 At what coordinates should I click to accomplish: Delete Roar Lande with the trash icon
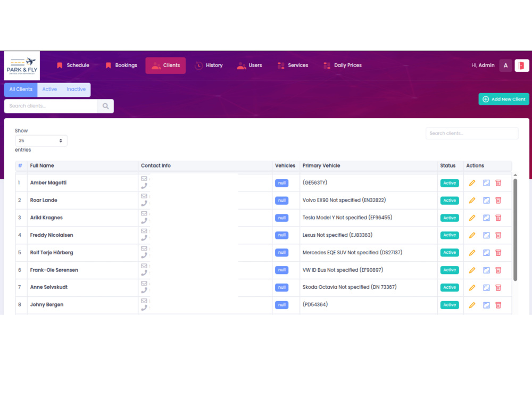point(498,201)
